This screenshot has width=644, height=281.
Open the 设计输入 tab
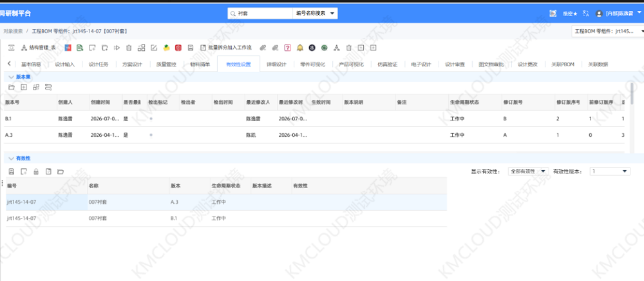coord(65,64)
